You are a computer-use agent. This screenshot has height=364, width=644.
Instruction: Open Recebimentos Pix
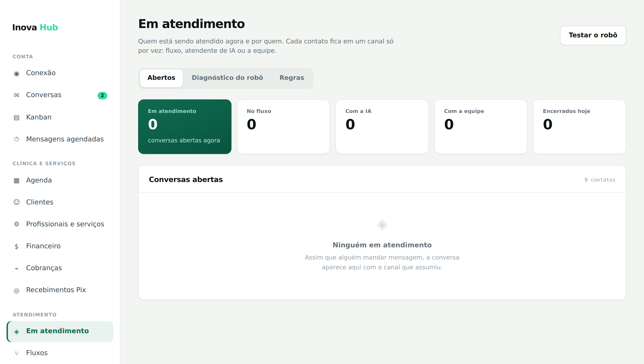point(60,290)
